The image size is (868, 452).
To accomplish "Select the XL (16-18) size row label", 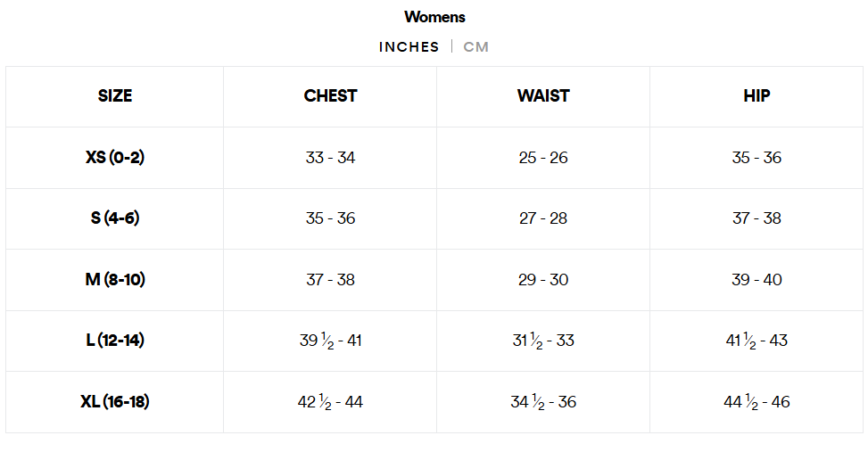I will (x=115, y=402).
